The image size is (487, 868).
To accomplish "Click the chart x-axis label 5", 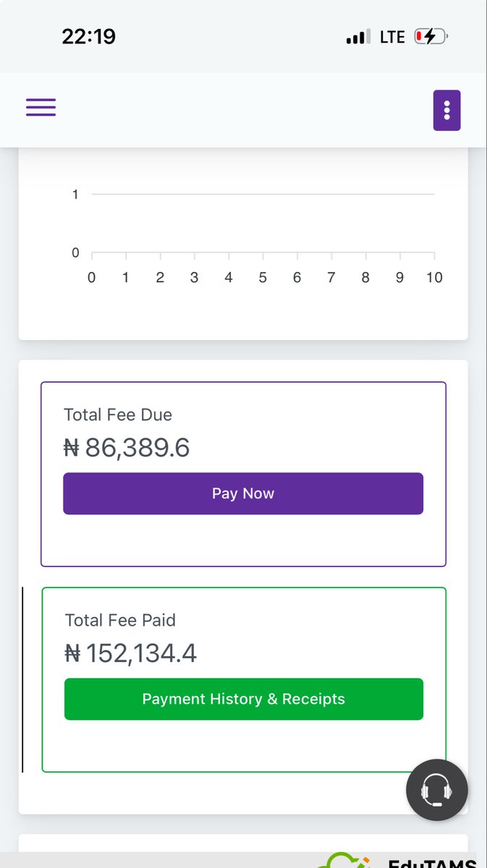I will 263,278.
